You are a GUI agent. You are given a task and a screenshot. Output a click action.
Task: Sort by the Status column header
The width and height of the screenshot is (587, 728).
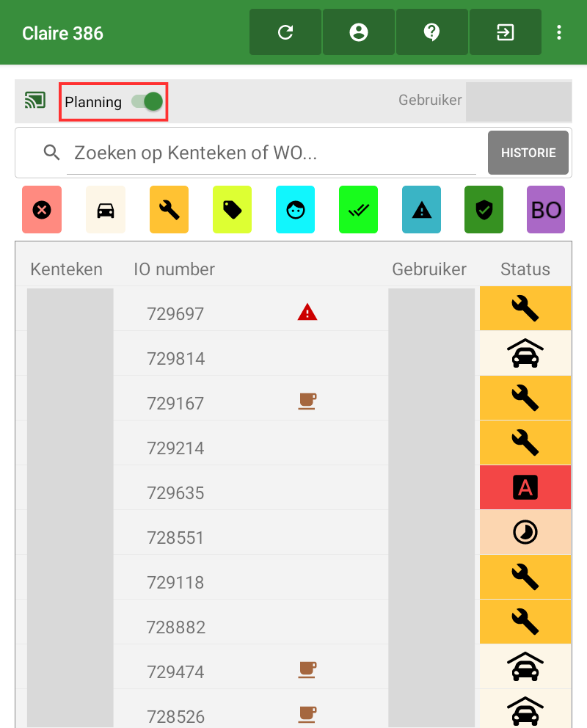click(525, 269)
